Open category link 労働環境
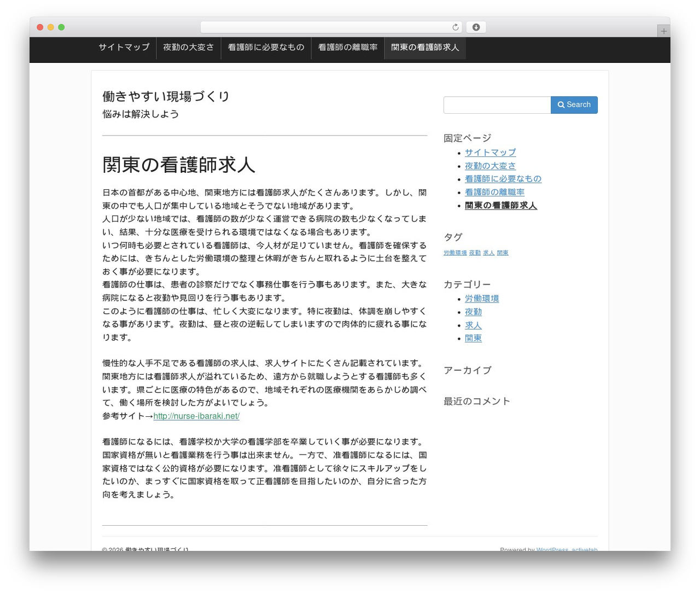The width and height of the screenshot is (700, 593). 482,299
